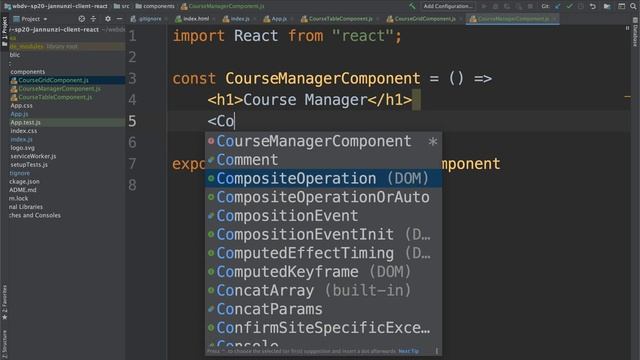Toggle the 2: Favorites side tool window
This screenshot has width=640, height=360.
point(4,302)
